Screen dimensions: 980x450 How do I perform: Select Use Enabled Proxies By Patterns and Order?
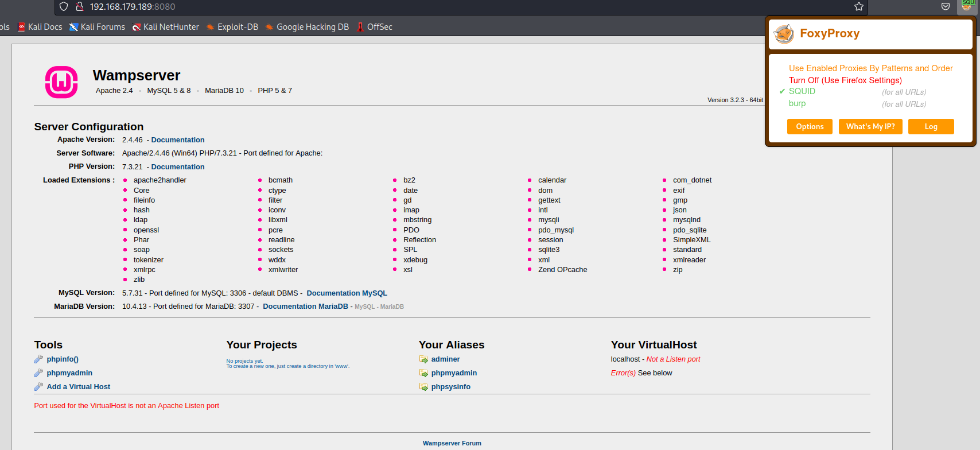point(870,68)
